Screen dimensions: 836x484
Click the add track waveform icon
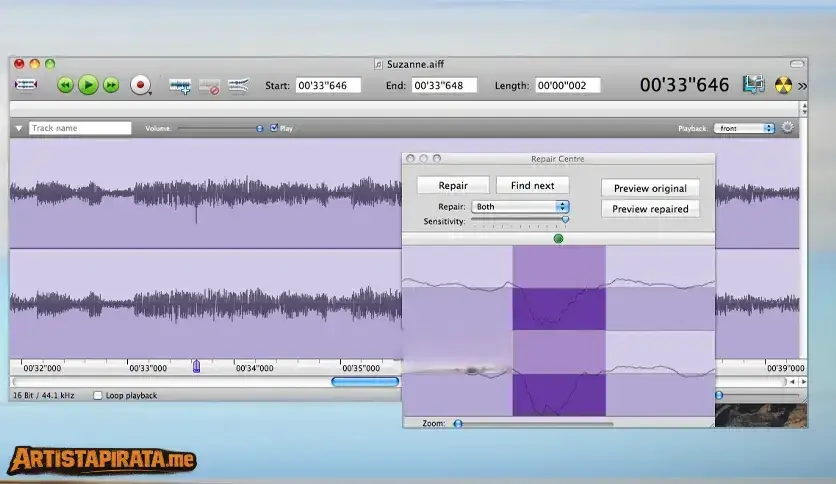[x=180, y=86]
